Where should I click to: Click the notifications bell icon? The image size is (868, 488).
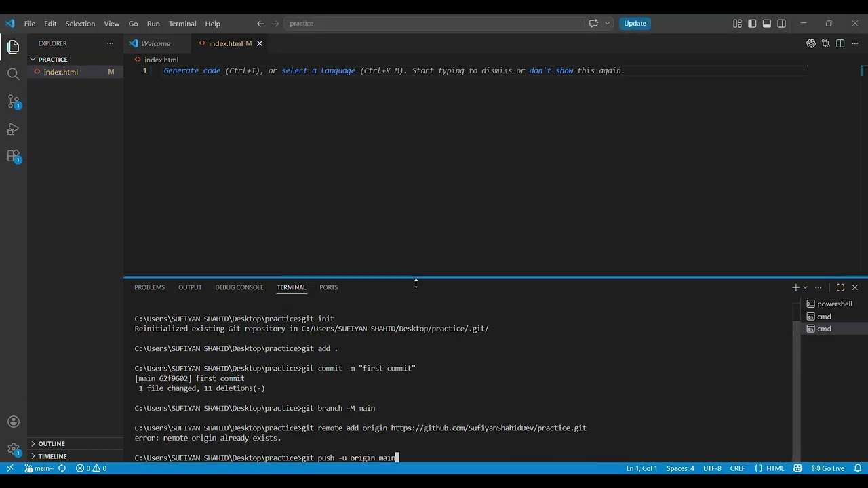(x=858, y=468)
